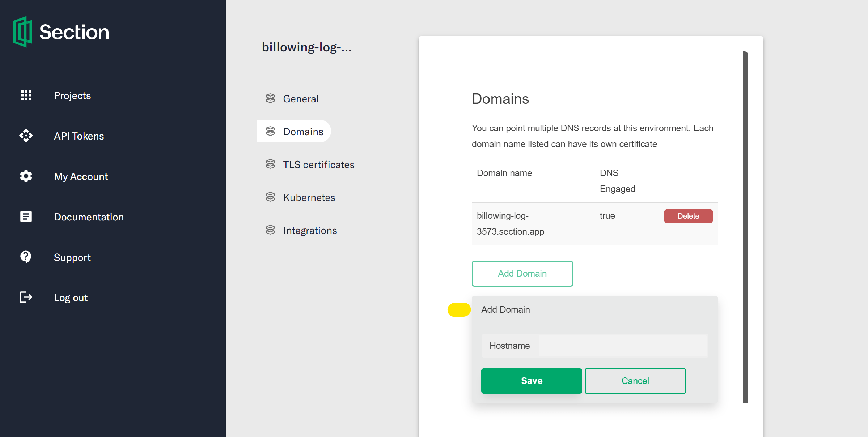
Task: Click the stack icon beside Kubernetes
Action: pyautogui.click(x=270, y=197)
